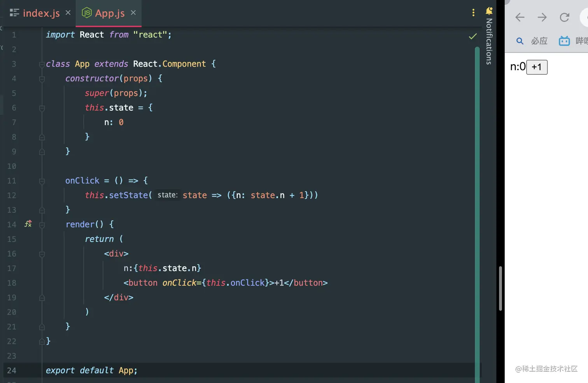Click the value 0 on line 7
This screenshot has width=588, height=383.
(121, 122)
